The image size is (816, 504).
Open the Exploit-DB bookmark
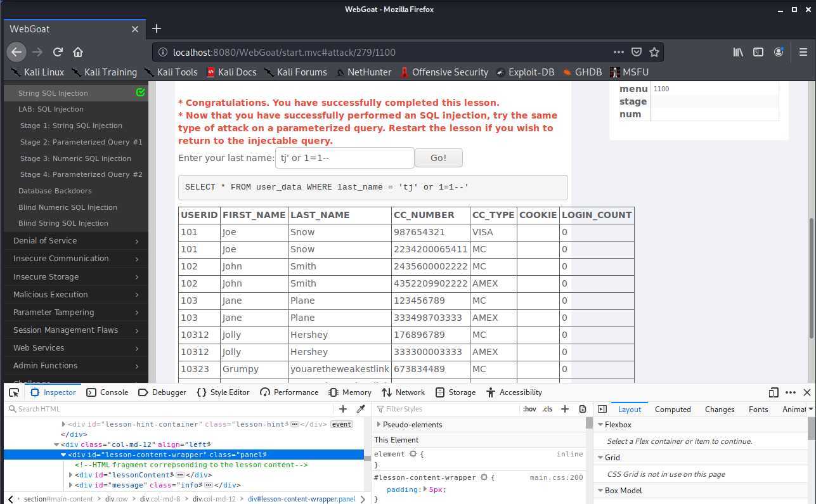pyautogui.click(x=525, y=72)
